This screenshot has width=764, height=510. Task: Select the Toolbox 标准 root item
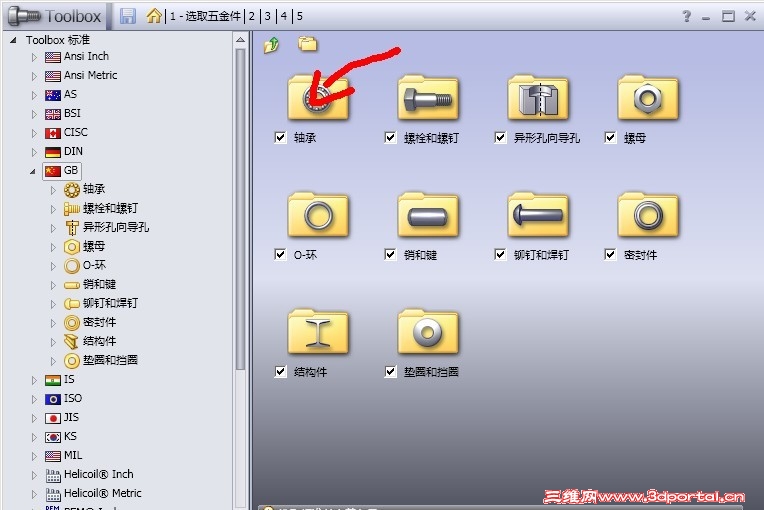(x=58, y=40)
